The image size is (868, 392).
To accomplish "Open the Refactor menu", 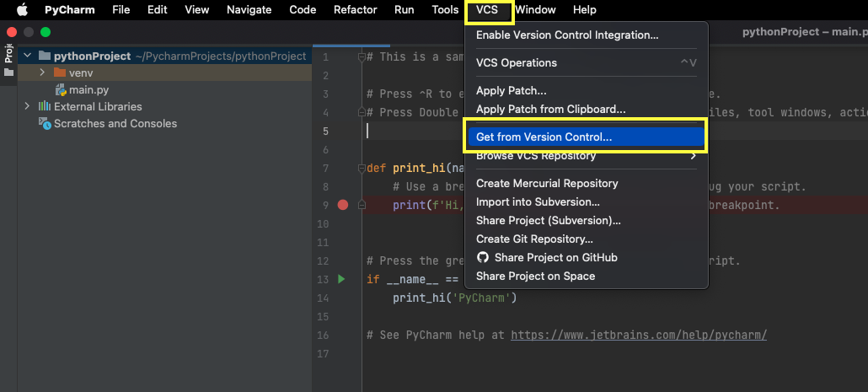I will 356,9.
